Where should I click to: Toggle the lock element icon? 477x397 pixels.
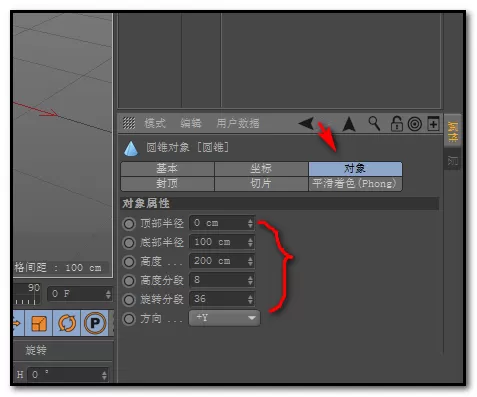pyautogui.click(x=396, y=124)
